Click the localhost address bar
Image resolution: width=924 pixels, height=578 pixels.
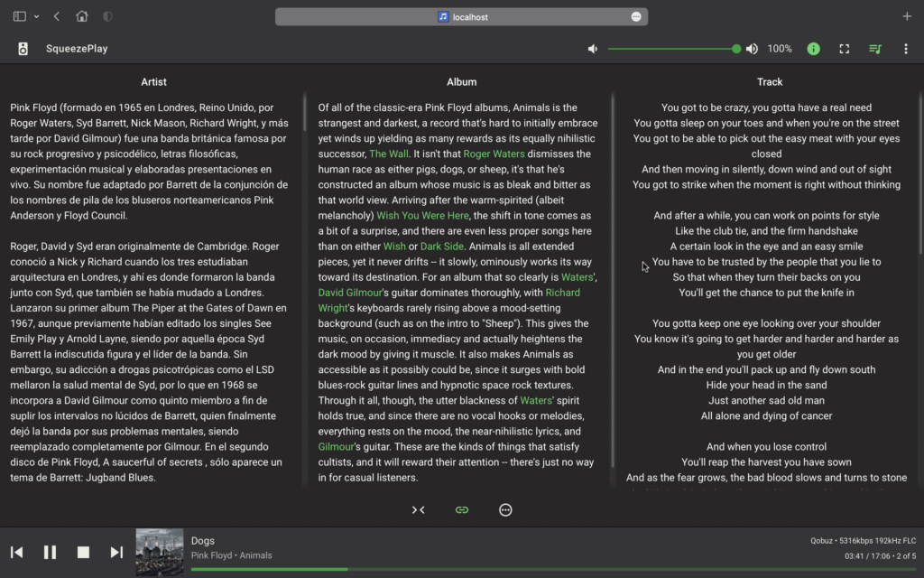pos(461,16)
